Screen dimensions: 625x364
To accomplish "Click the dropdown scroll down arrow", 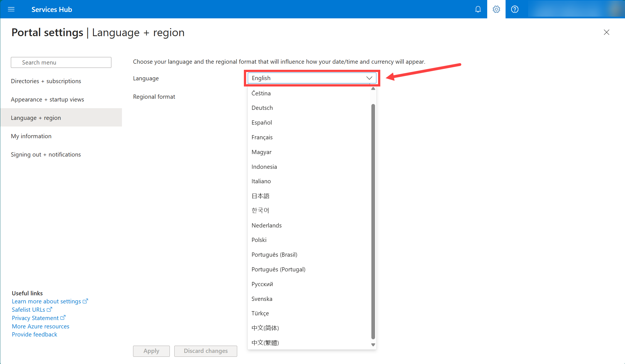I will 373,345.
